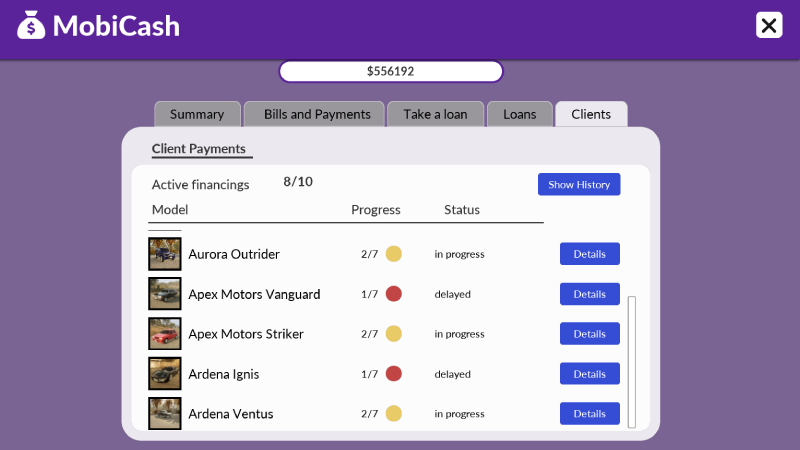This screenshot has height=450, width=800.
Task: Select the Ardena Ventus car thumbnail
Action: click(164, 414)
